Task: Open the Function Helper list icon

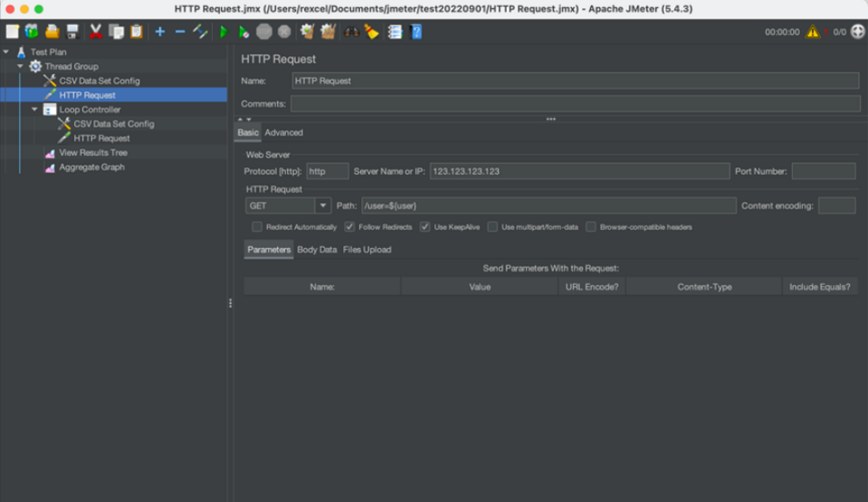Action: (395, 32)
